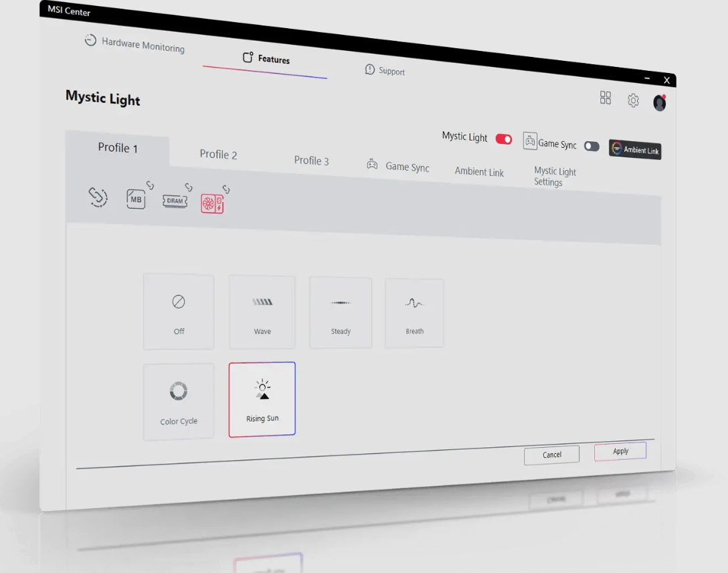
Task: Select the Profile 3 tab
Action: coord(311,160)
